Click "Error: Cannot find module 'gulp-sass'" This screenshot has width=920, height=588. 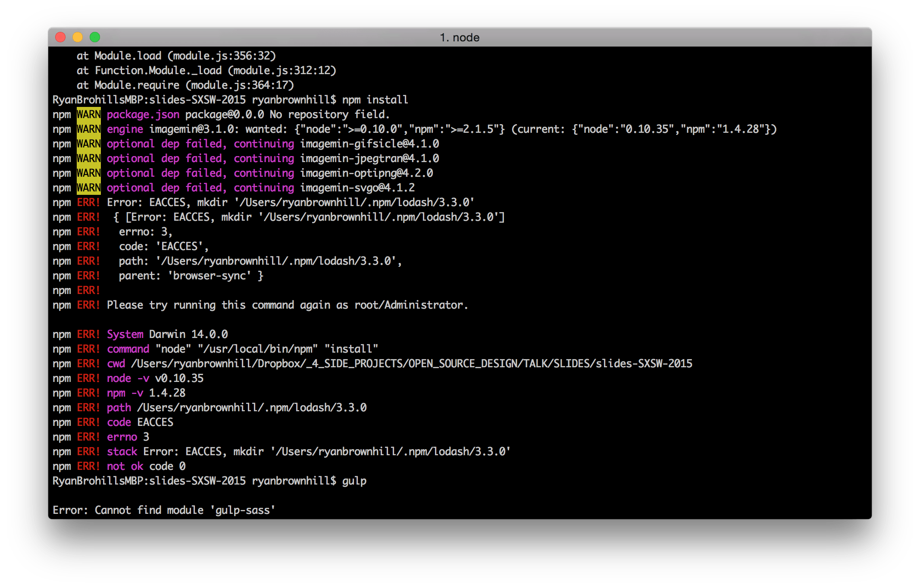point(164,510)
